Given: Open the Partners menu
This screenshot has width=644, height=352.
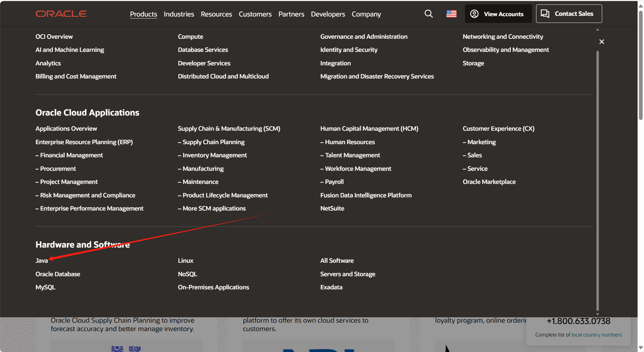Looking at the screenshot, I should (x=291, y=14).
